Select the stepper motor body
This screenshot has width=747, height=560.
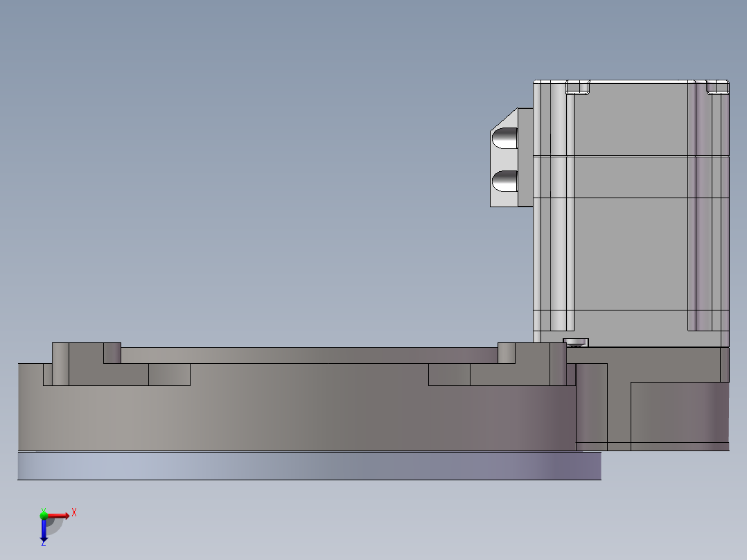click(631, 213)
